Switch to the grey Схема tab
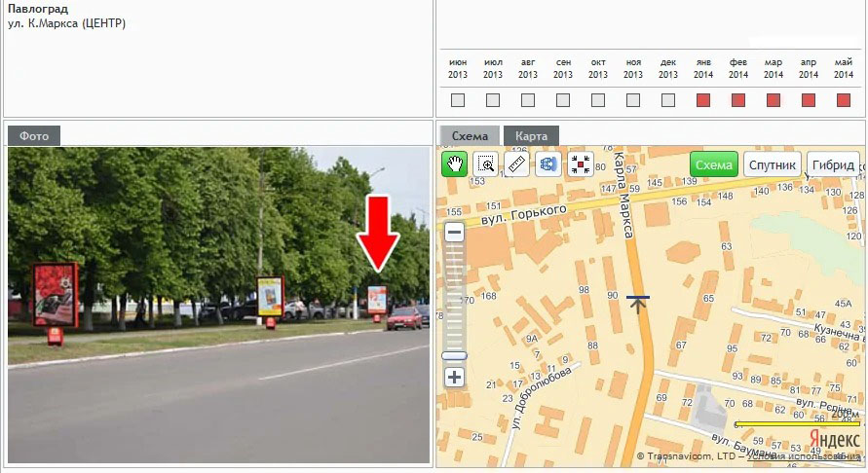Image resolution: width=868 pixels, height=473 pixels. pyautogui.click(x=470, y=135)
